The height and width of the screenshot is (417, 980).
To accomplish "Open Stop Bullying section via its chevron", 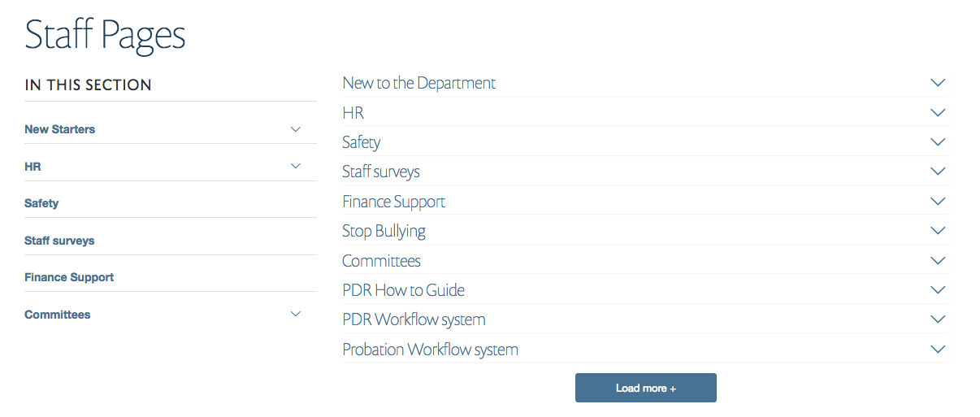I will click(938, 231).
